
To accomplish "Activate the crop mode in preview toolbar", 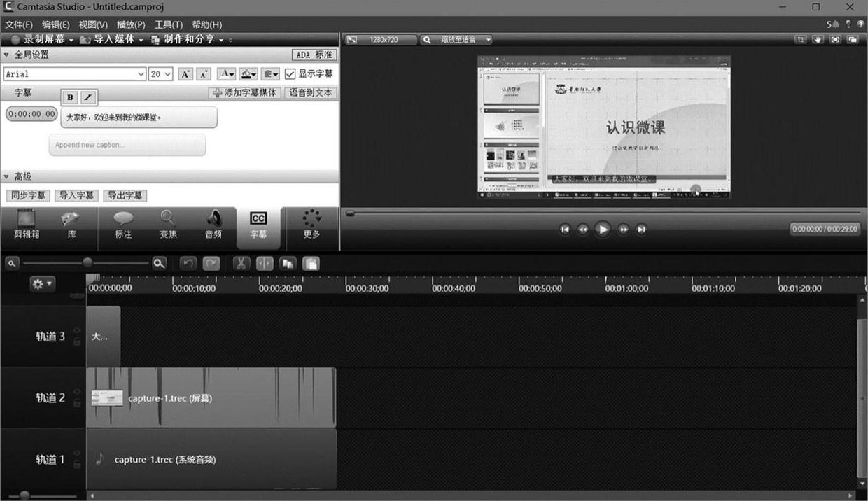I will [800, 40].
